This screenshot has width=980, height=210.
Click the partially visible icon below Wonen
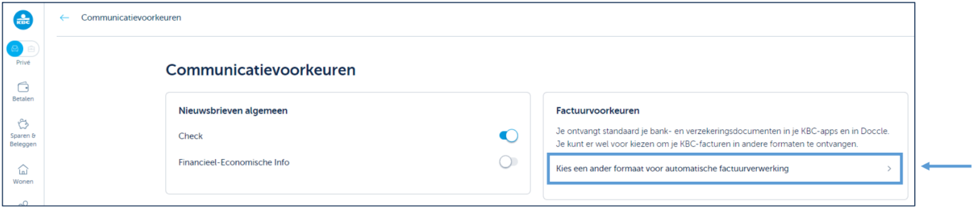23,203
